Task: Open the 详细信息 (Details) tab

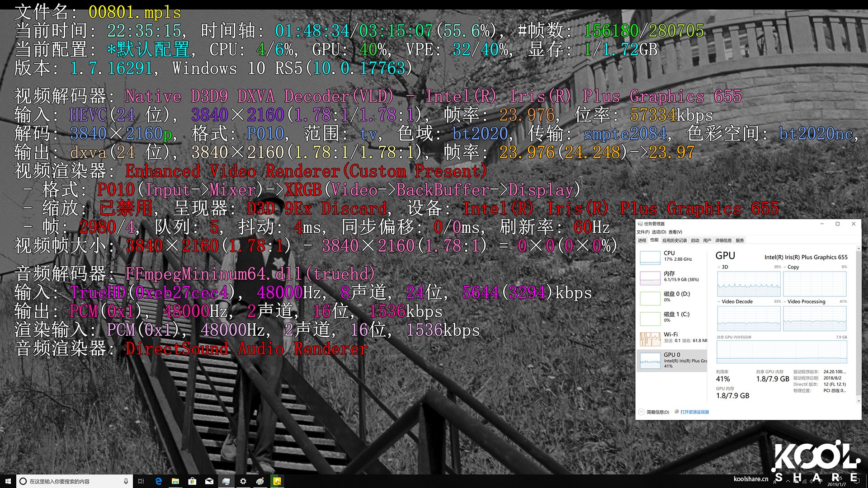Action: coord(723,240)
